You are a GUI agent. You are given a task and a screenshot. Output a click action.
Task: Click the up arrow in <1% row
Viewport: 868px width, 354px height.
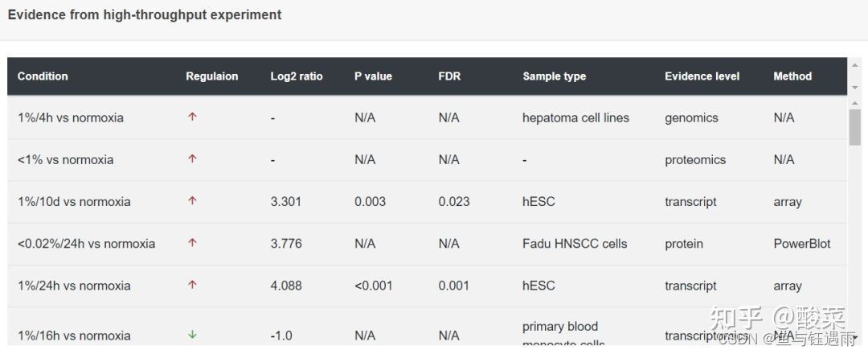point(192,158)
